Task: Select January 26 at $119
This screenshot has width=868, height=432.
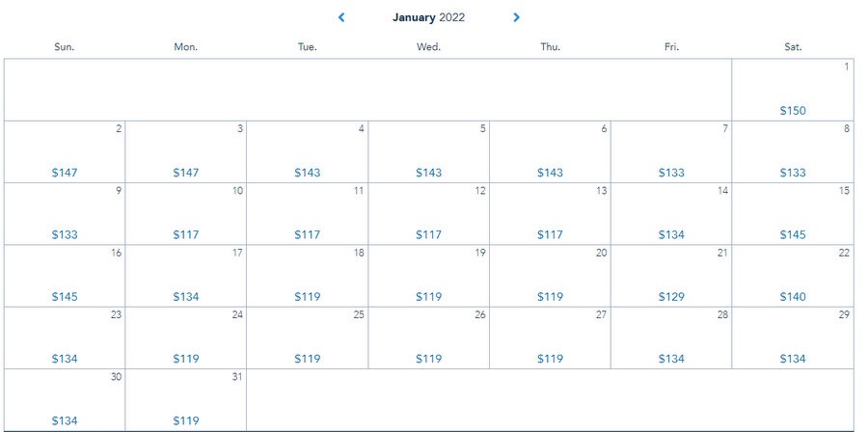Action: [429, 337]
